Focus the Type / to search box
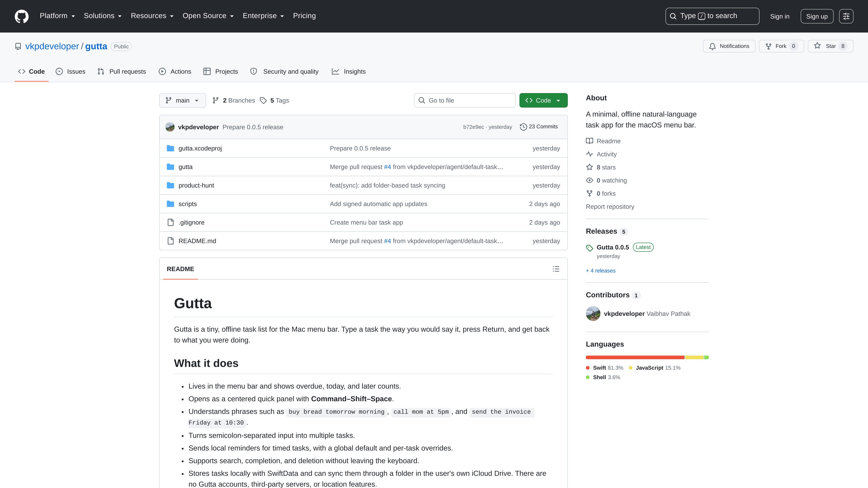This screenshot has width=868, height=488. click(712, 16)
